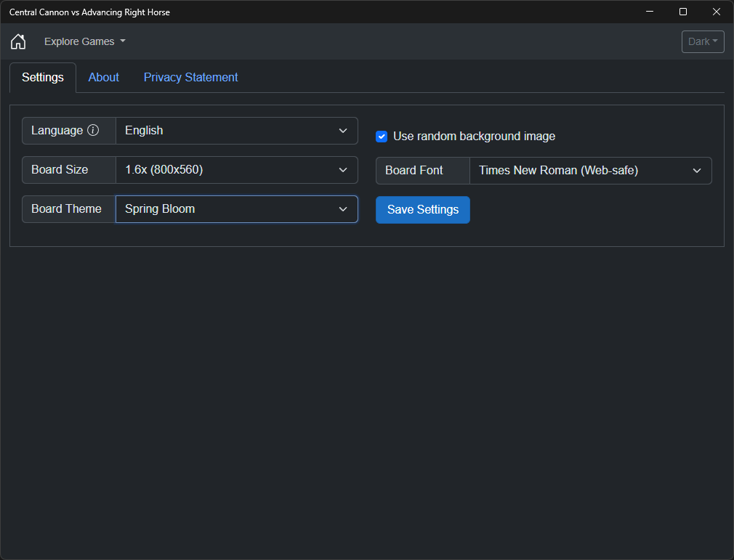Open the Dark theme switcher dropdown
Image resolution: width=734 pixels, height=560 pixels.
click(x=703, y=41)
